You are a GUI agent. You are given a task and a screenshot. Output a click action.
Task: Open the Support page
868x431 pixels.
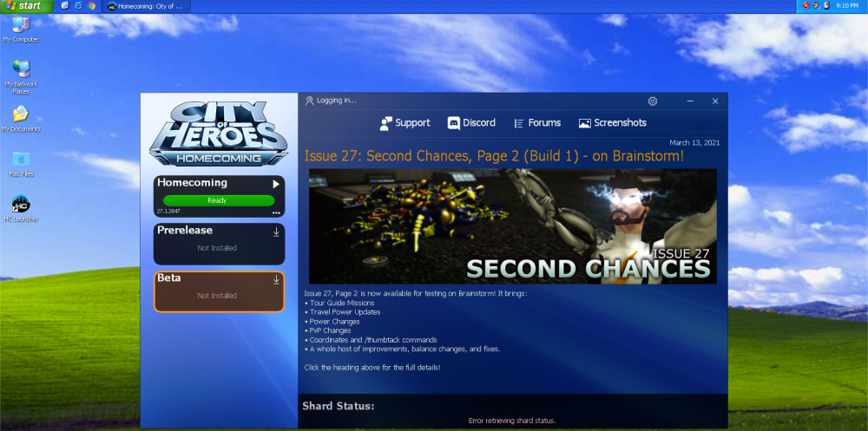pos(404,123)
